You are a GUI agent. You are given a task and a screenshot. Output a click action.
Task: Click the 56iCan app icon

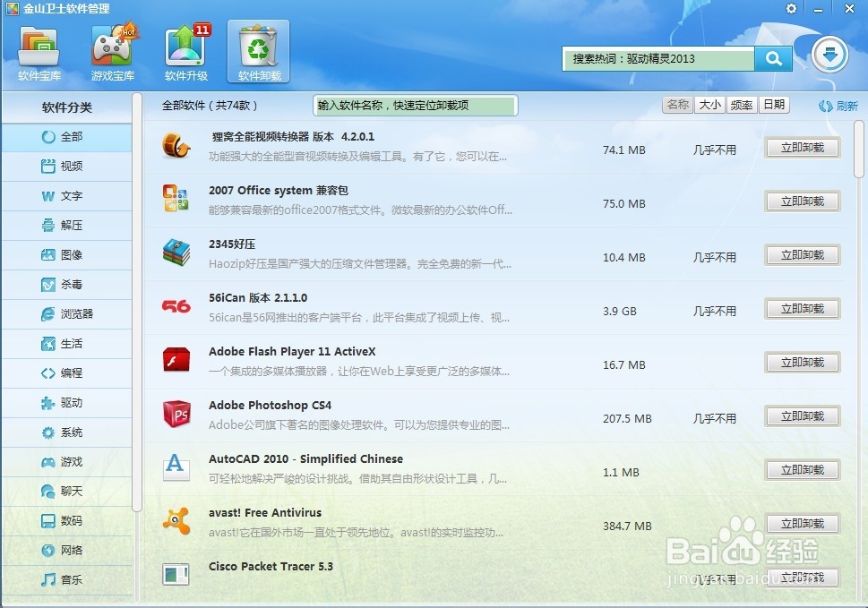pyautogui.click(x=176, y=306)
